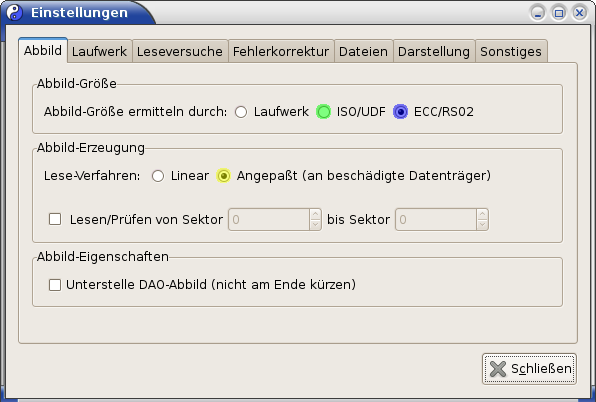Open the Laufwerk tab
Viewport: 596px width, 402px height.
[x=100, y=51]
